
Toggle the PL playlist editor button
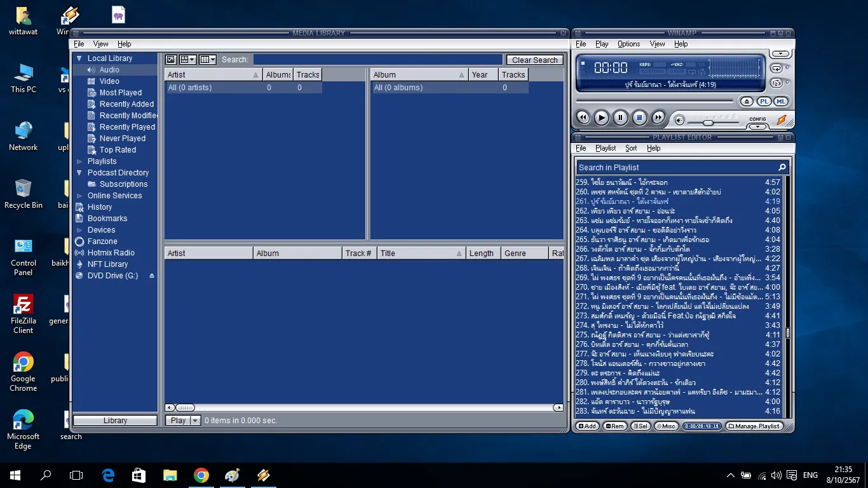[764, 102]
